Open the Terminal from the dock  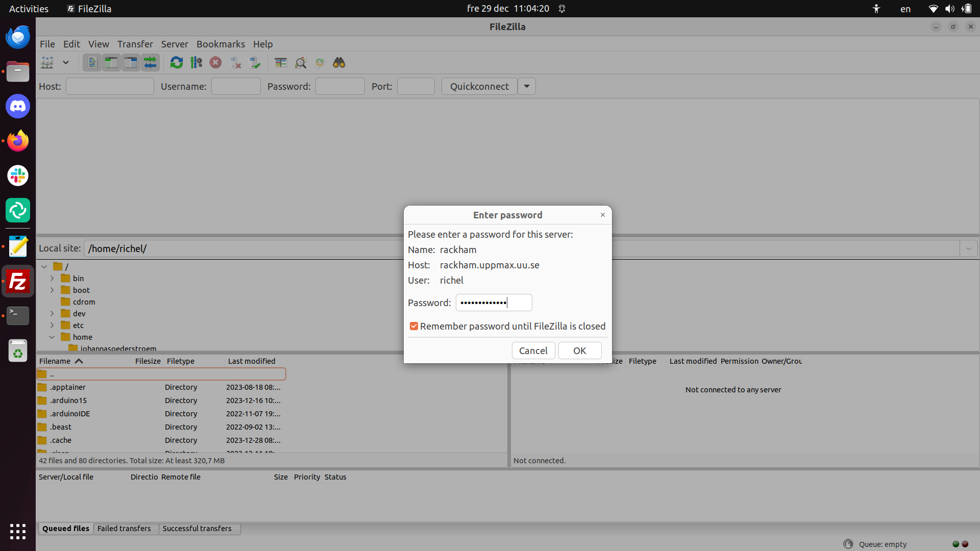[x=18, y=316]
